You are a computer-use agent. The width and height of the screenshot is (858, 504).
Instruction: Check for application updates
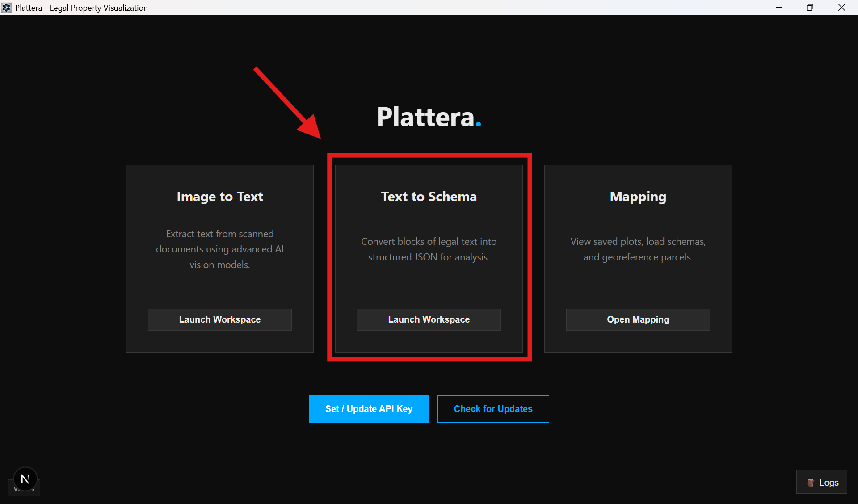(493, 408)
